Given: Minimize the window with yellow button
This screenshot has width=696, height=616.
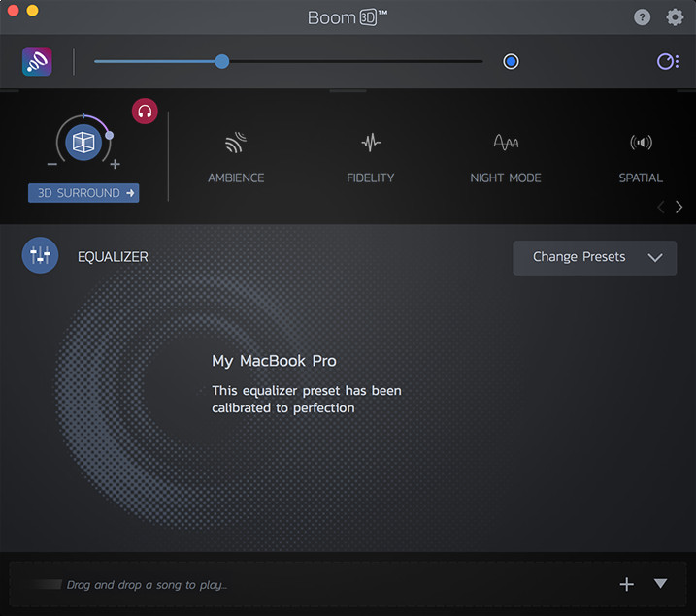Looking at the screenshot, I should [32, 10].
